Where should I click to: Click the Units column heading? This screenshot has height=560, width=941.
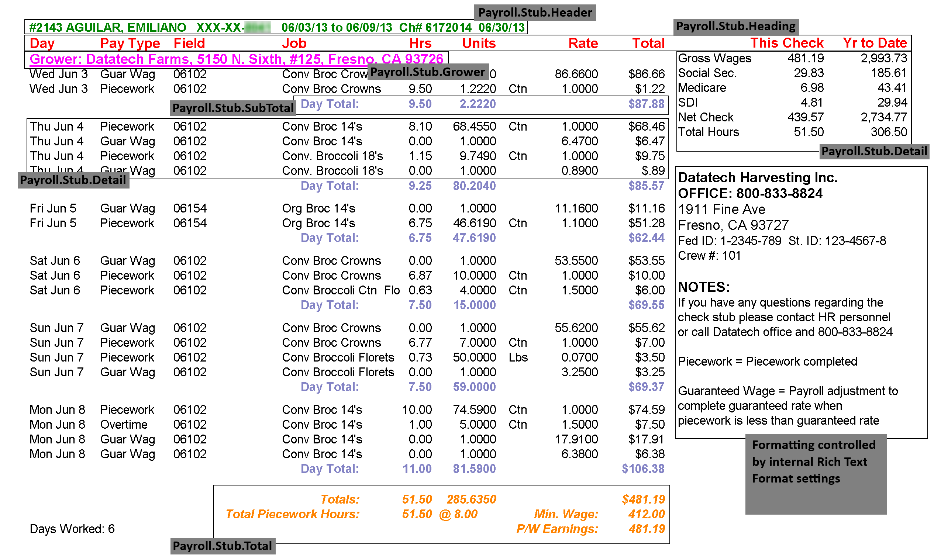coord(479,44)
